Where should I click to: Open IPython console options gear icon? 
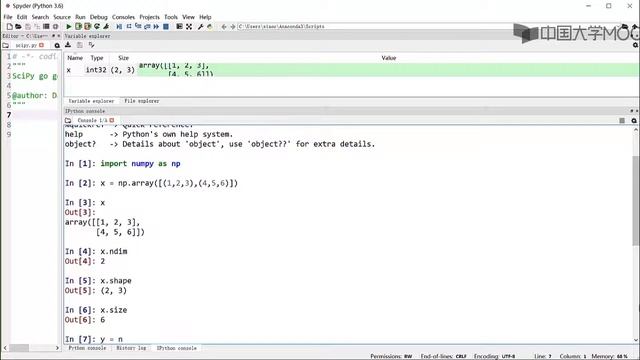point(634,120)
